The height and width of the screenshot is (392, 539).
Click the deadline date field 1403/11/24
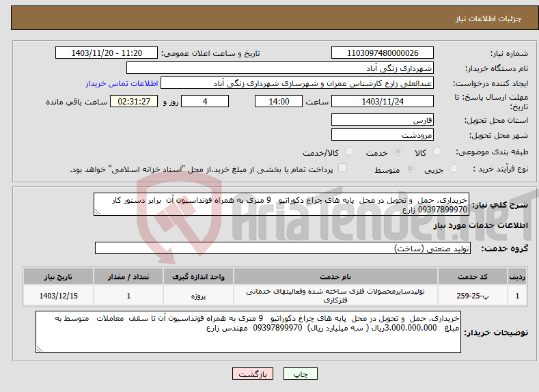coord(383,101)
